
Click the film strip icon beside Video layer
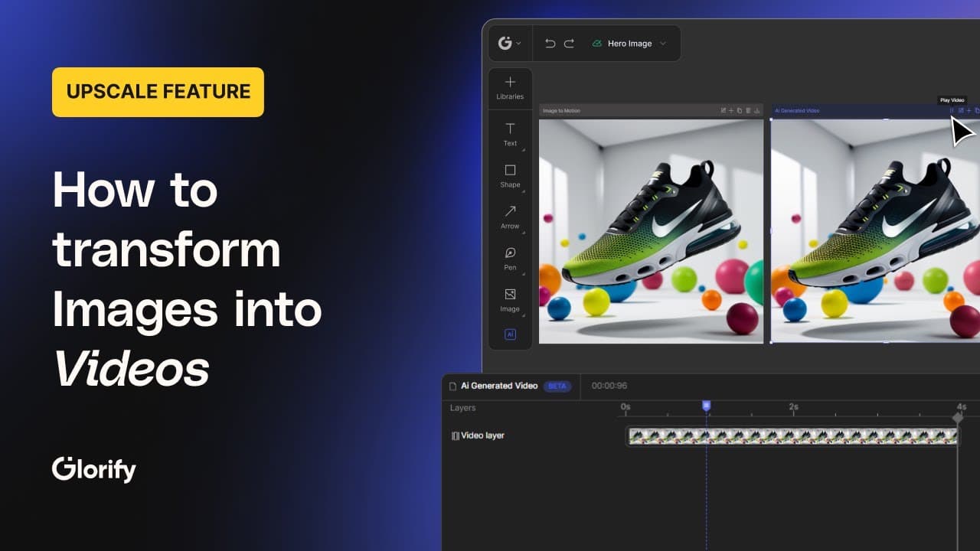455,435
